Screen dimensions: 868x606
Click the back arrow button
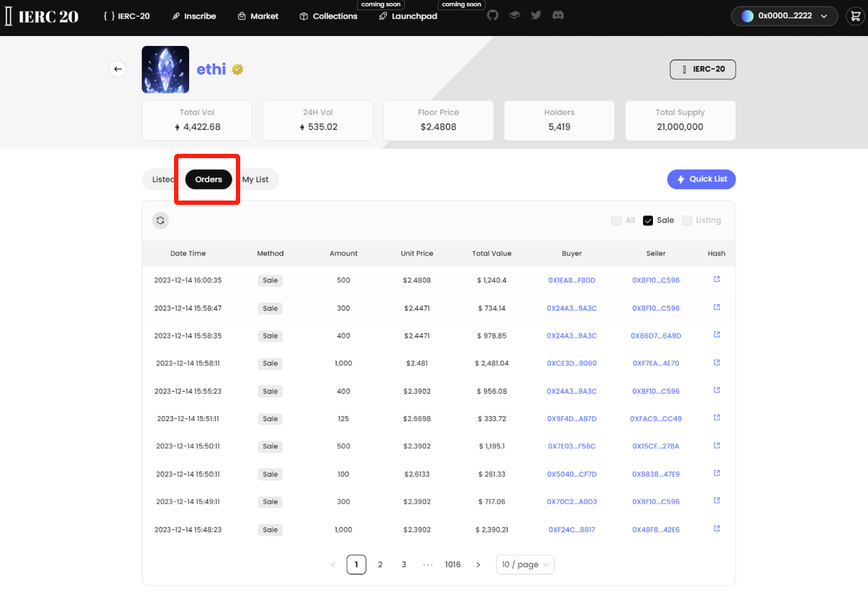tap(118, 69)
